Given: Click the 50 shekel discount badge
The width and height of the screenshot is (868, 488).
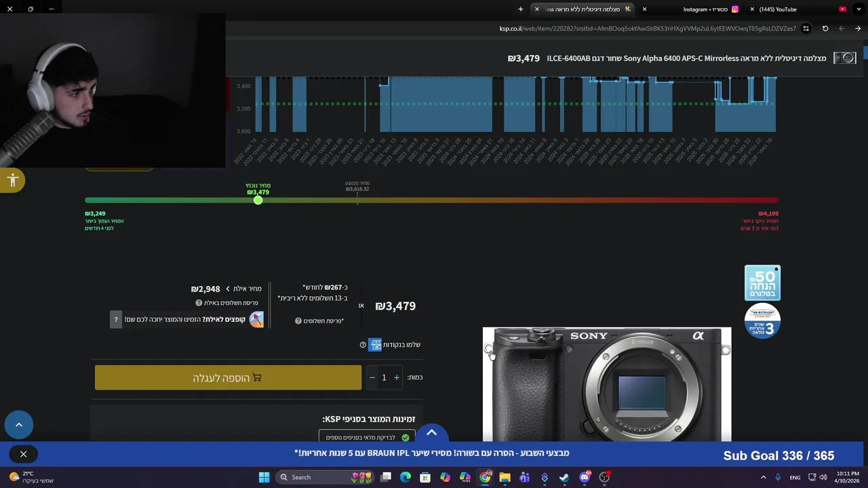Looking at the screenshot, I should 762,283.
